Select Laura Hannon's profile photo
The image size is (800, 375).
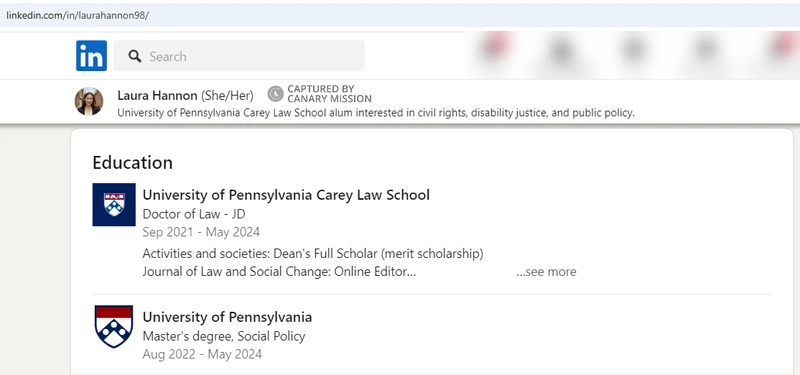pyautogui.click(x=89, y=102)
